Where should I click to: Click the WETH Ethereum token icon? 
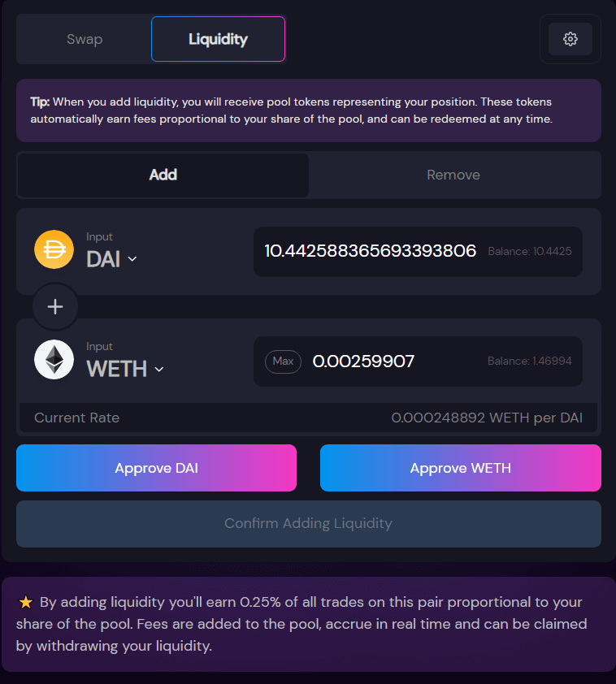point(54,359)
